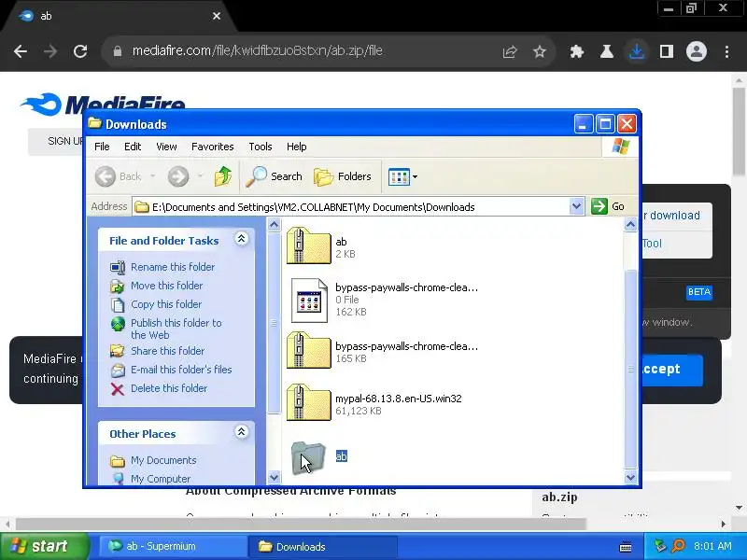The height and width of the screenshot is (560, 747).
Task: Open the File menu
Action: click(x=102, y=147)
